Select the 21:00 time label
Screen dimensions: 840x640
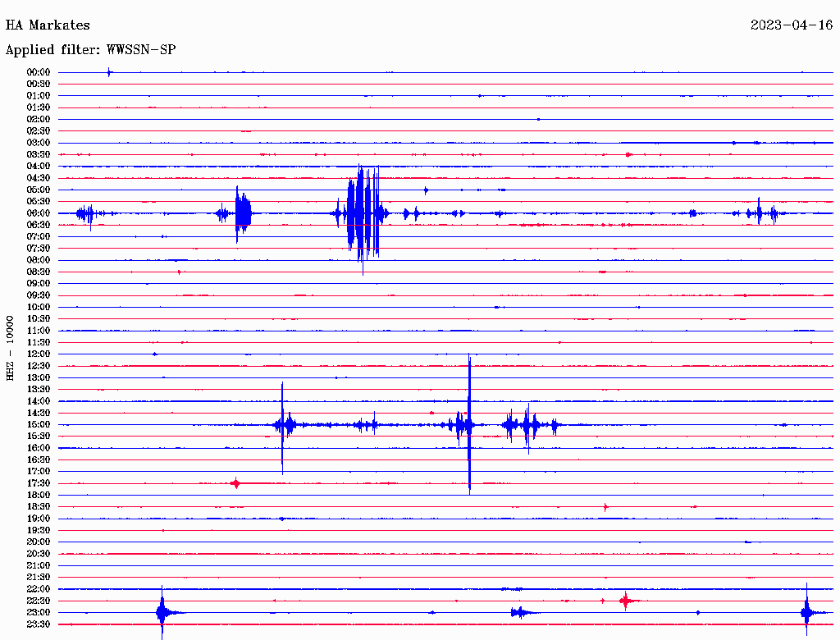point(39,566)
